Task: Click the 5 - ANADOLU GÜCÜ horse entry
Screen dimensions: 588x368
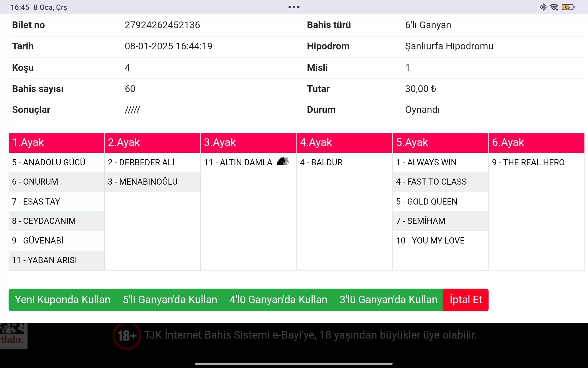Action: (49, 162)
